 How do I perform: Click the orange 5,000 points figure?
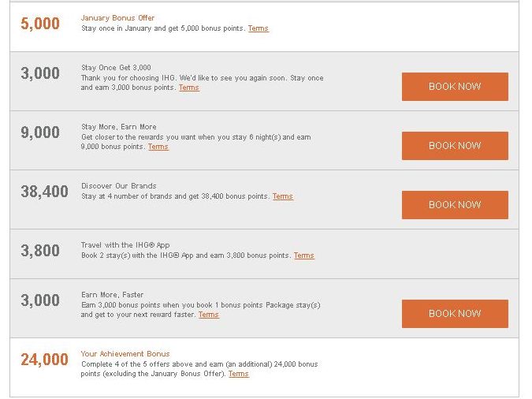(40, 24)
